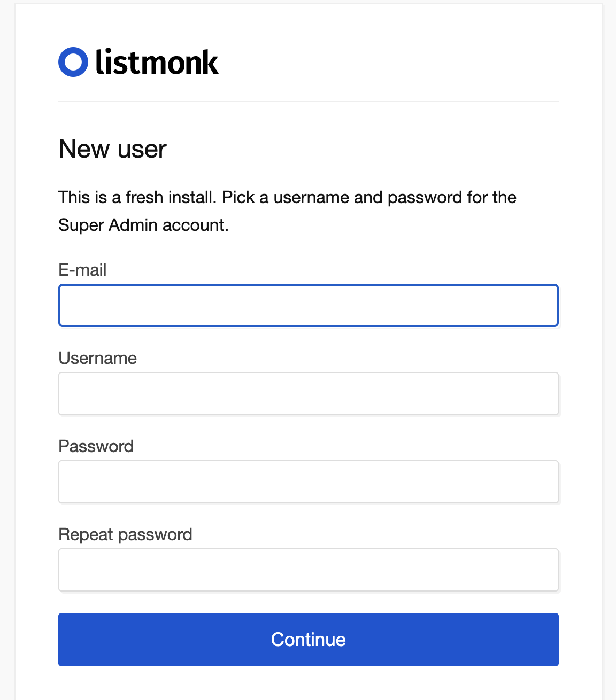Screen dimensions: 616x700
Task: Click the listmonk wordmark text
Action: (157, 63)
